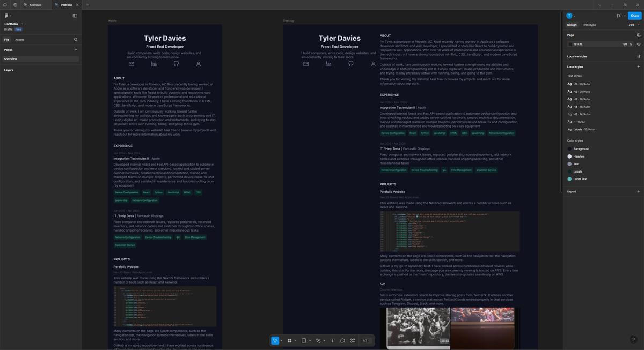Click the Layers section header
Viewport: 644px width, 350px height.
pos(9,70)
